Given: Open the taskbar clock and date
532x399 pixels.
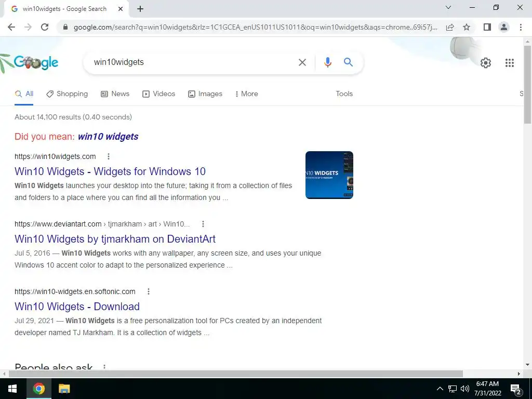Looking at the screenshot, I should (x=487, y=389).
